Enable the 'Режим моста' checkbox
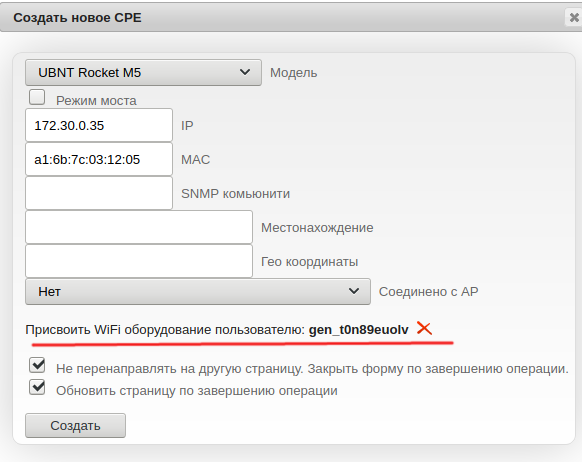The height and width of the screenshot is (462, 582). point(37,97)
